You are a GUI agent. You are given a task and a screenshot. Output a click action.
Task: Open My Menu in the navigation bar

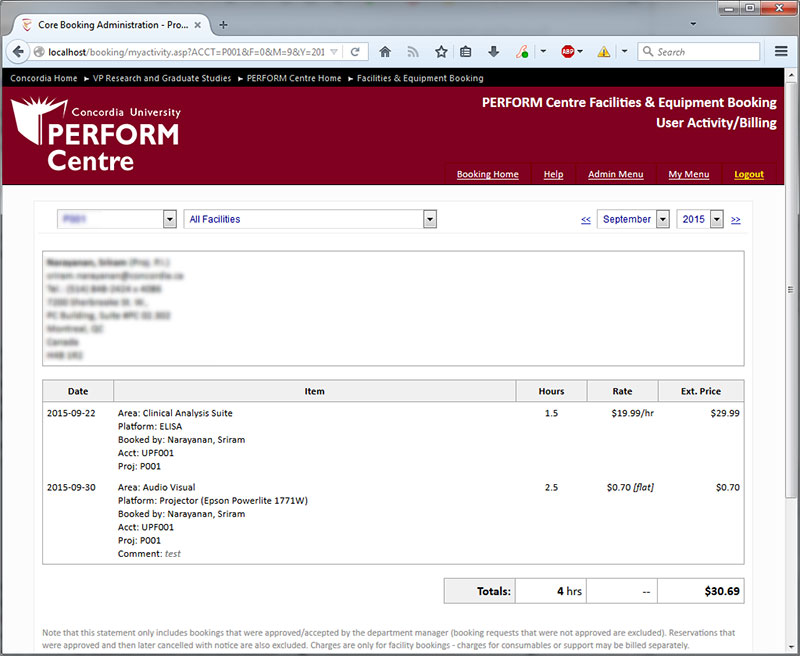point(688,174)
